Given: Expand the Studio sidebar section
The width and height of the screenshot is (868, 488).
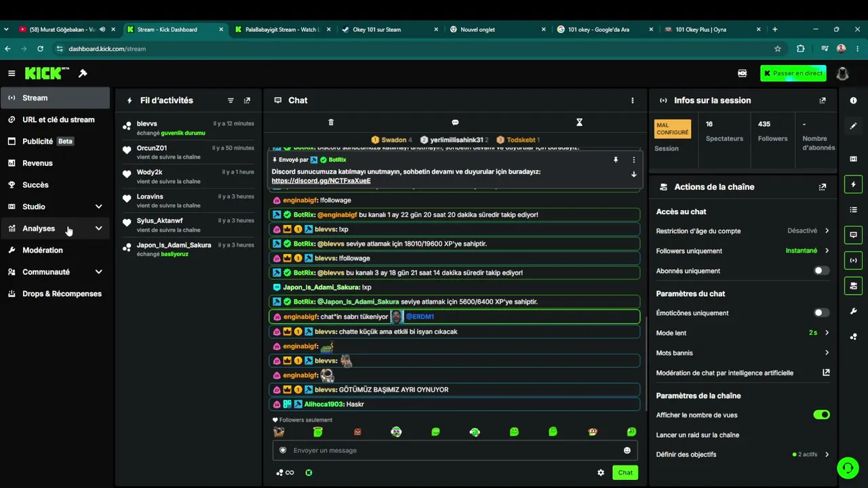Looking at the screenshot, I should tap(98, 207).
